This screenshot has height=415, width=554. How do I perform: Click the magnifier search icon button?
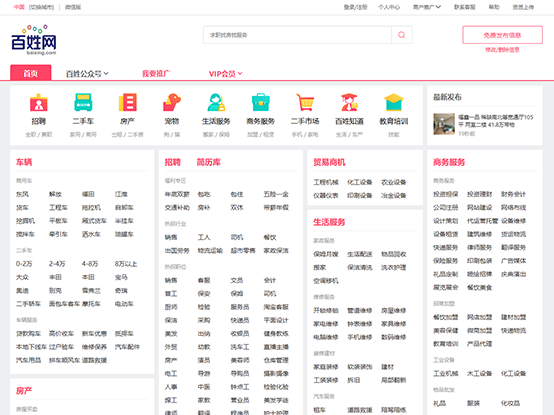point(401,35)
